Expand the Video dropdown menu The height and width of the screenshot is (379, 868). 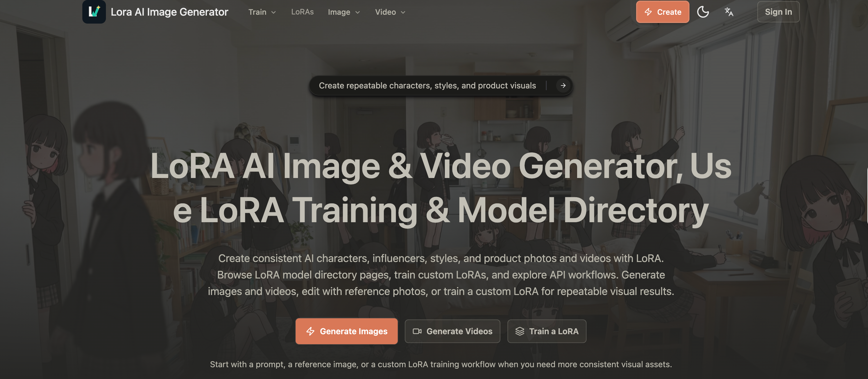tap(390, 12)
